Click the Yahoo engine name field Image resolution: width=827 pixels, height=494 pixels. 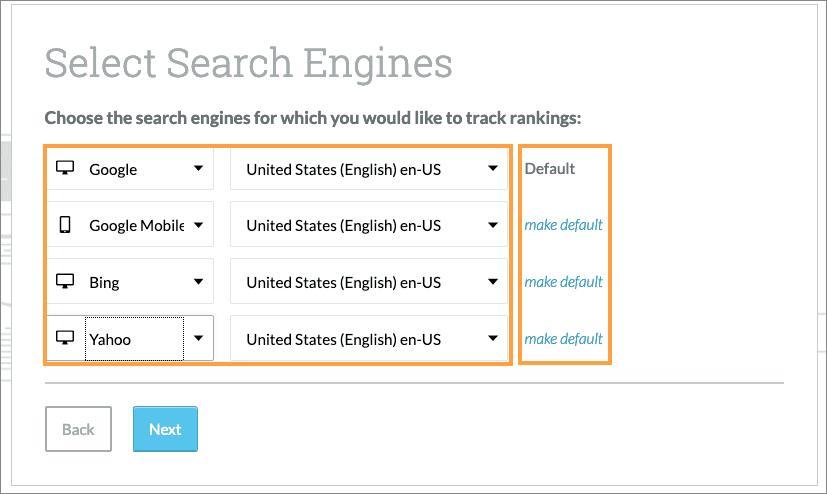click(133, 339)
